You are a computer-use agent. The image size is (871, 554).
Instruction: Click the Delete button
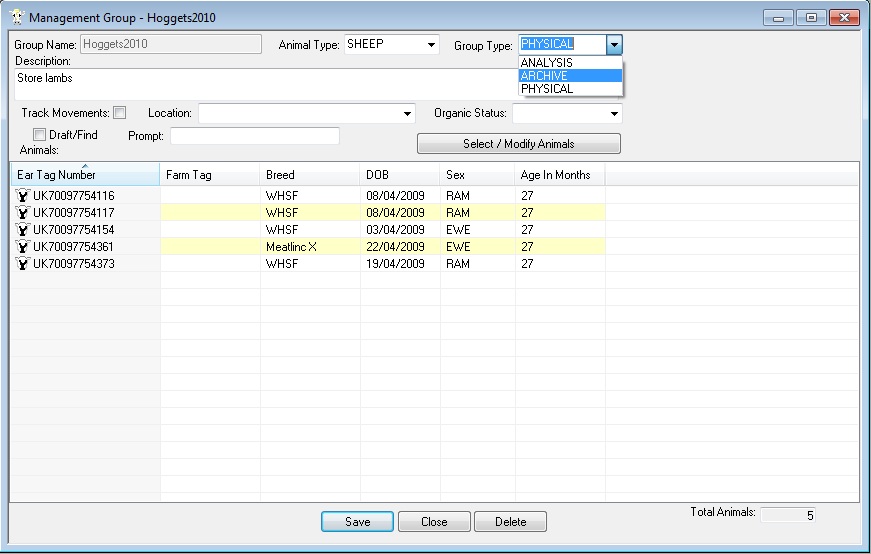click(x=510, y=522)
